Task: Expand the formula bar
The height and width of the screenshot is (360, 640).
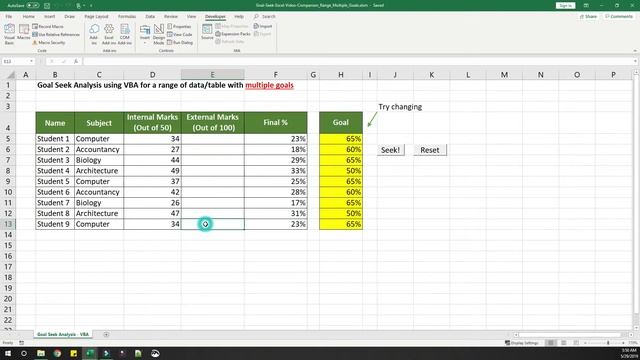Action: (x=636, y=61)
